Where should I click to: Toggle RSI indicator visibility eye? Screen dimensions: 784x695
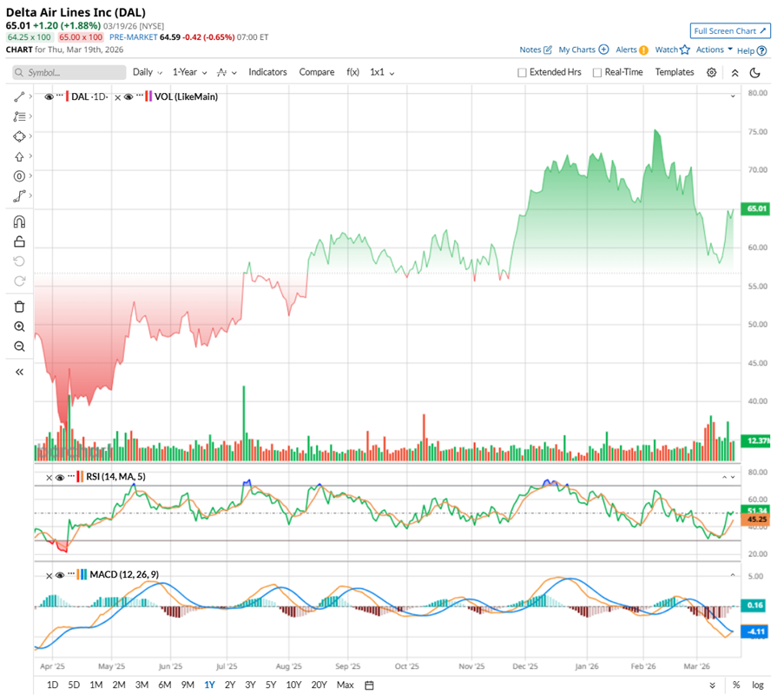(60, 477)
